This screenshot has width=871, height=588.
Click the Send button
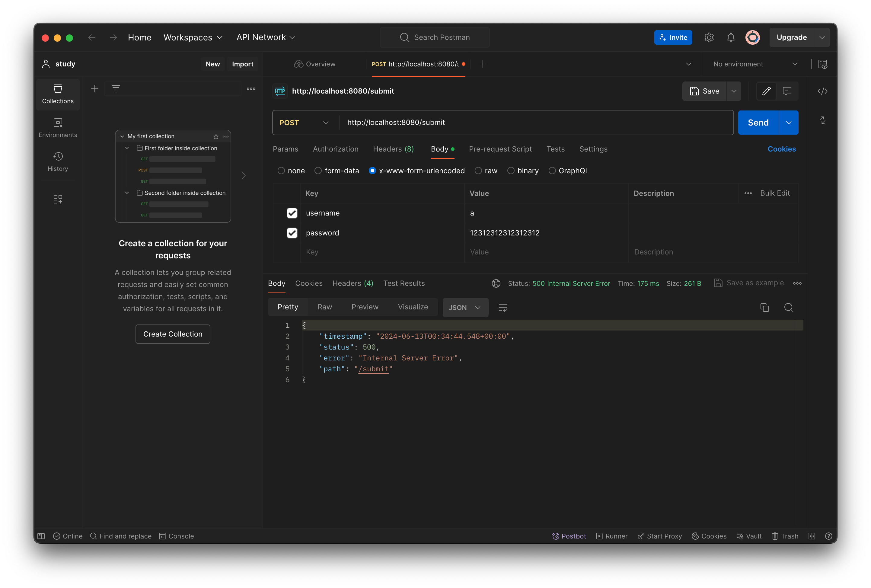click(x=758, y=122)
